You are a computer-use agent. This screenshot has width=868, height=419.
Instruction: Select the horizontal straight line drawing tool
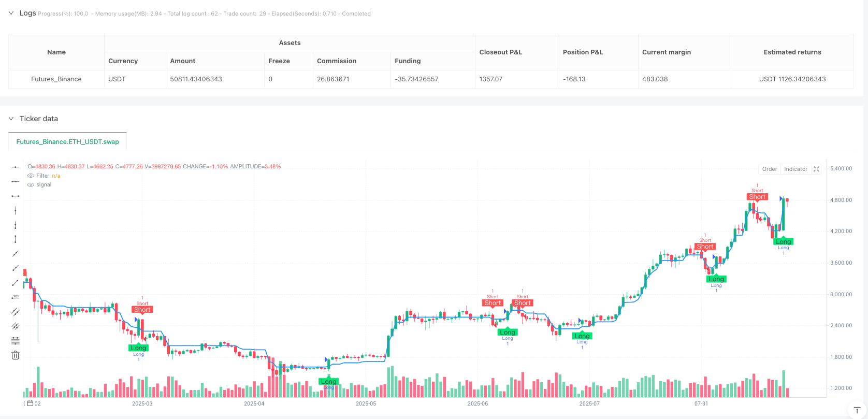tap(16, 167)
